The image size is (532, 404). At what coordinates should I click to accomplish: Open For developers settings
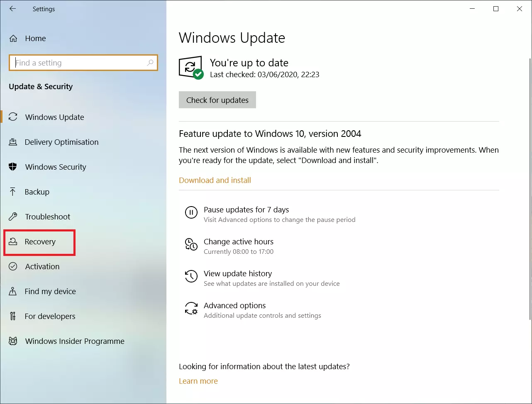pyautogui.click(x=83, y=316)
